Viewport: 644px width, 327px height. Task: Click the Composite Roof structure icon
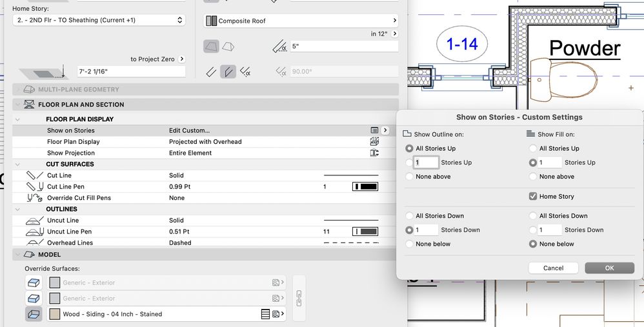pyautogui.click(x=212, y=21)
